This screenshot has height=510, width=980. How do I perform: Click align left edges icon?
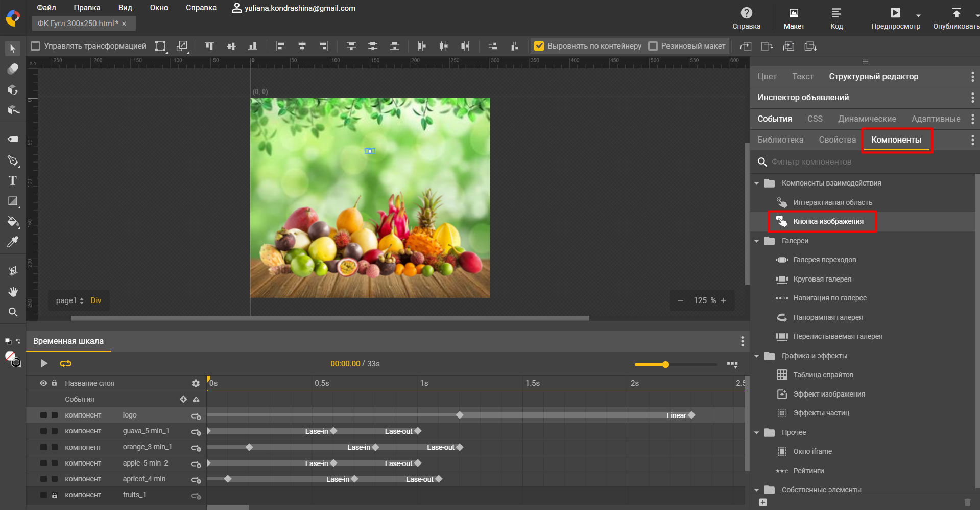280,46
